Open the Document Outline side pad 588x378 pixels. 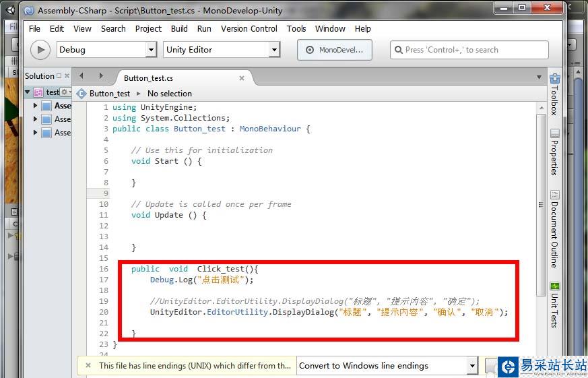coord(554,228)
